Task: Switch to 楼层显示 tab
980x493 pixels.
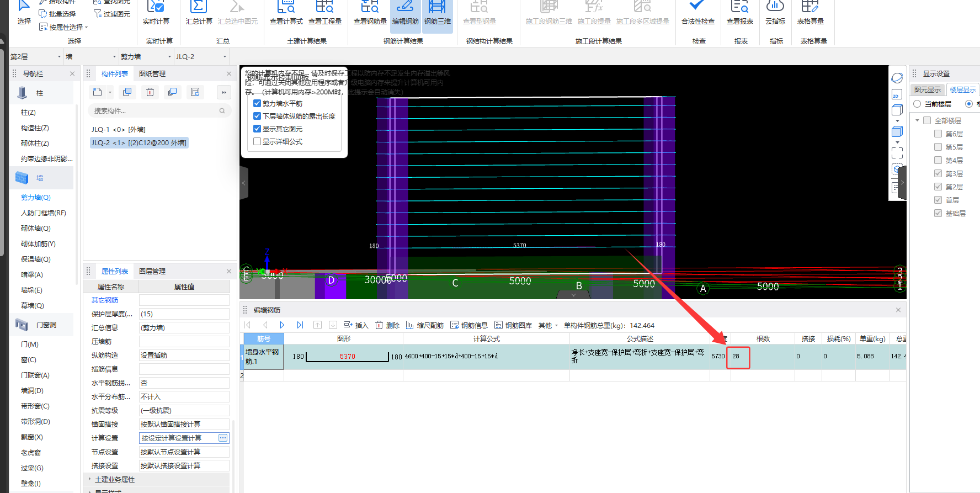Action: tap(962, 89)
